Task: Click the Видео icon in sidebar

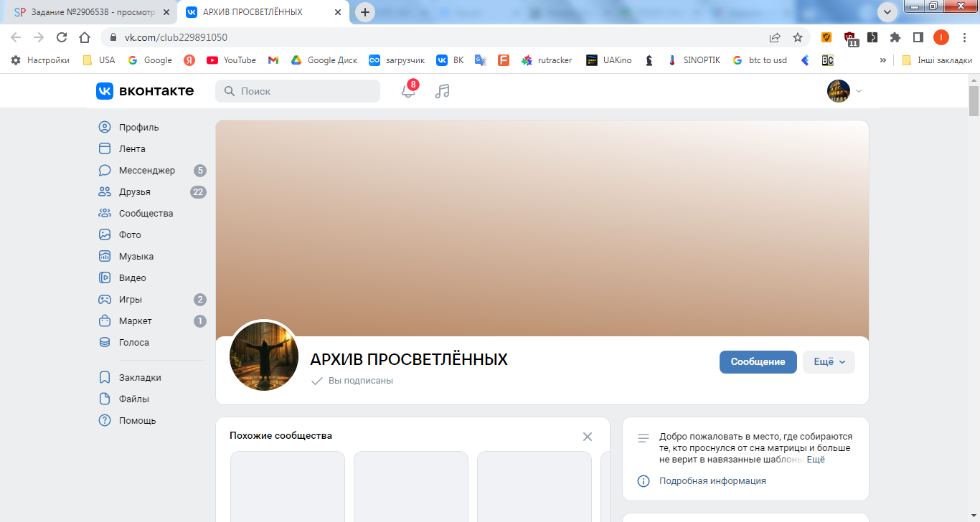Action: [x=105, y=278]
